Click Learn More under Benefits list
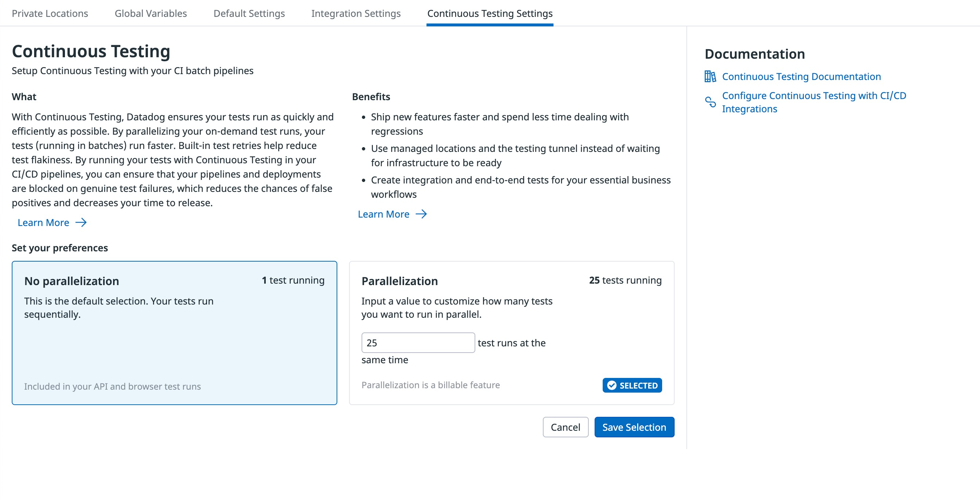Image resolution: width=980 pixels, height=499 pixels. (x=384, y=214)
